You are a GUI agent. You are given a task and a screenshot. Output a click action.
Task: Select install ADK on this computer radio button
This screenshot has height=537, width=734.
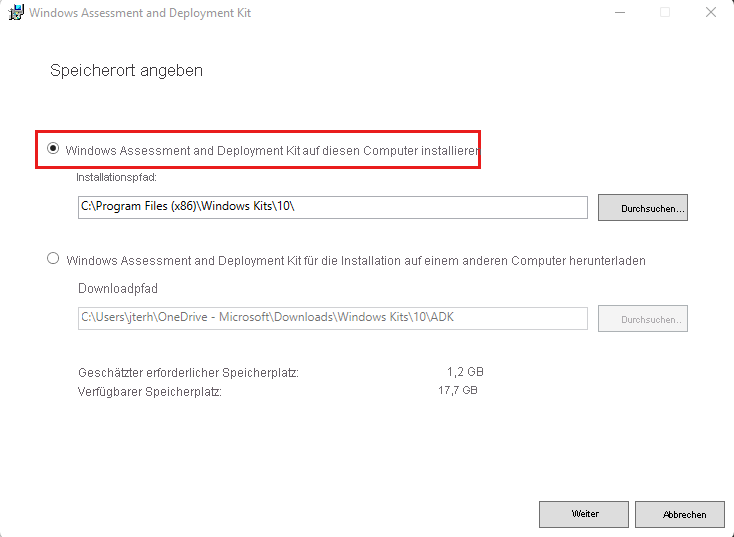53,149
